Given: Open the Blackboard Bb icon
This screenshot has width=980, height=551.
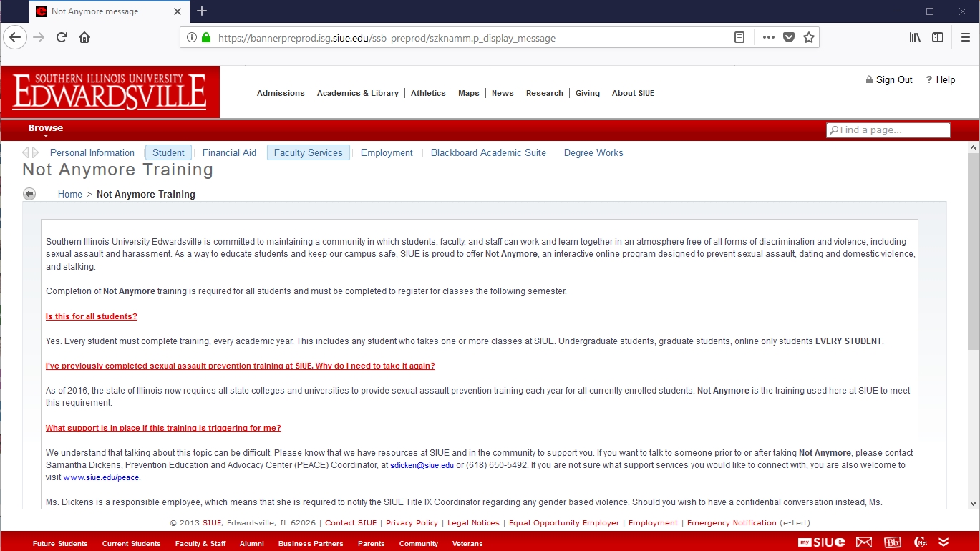Looking at the screenshot, I should pyautogui.click(x=893, y=542).
